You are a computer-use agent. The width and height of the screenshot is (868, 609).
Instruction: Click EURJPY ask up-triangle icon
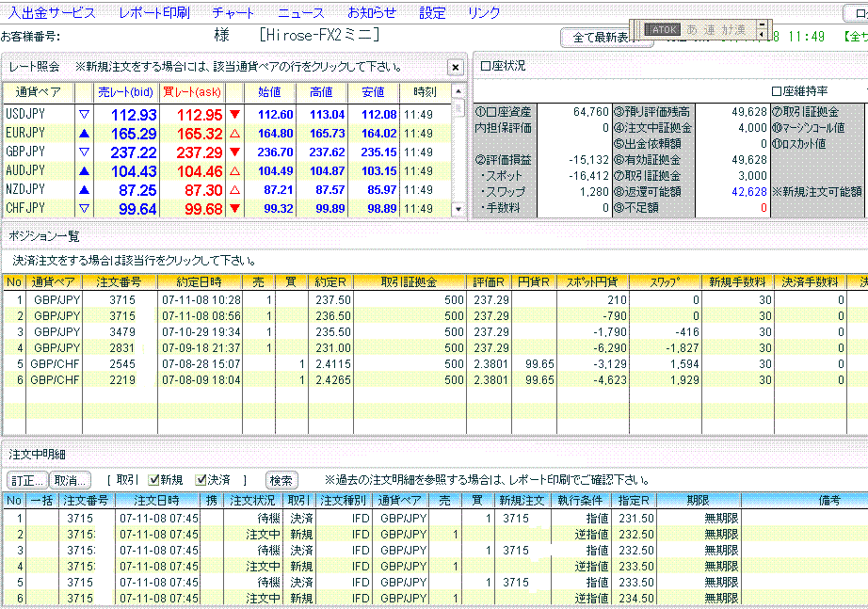234,134
